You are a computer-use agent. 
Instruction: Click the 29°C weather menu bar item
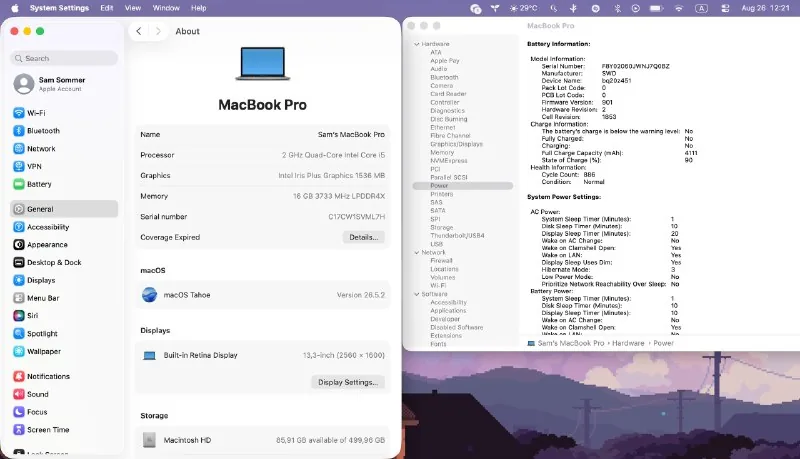click(x=523, y=8)
